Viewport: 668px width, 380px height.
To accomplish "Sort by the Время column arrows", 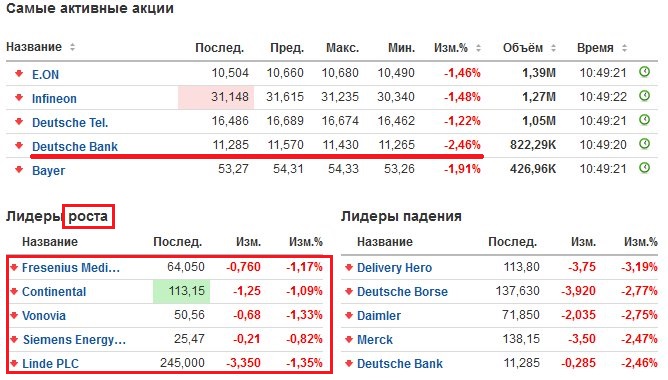I will coord(625,48).
